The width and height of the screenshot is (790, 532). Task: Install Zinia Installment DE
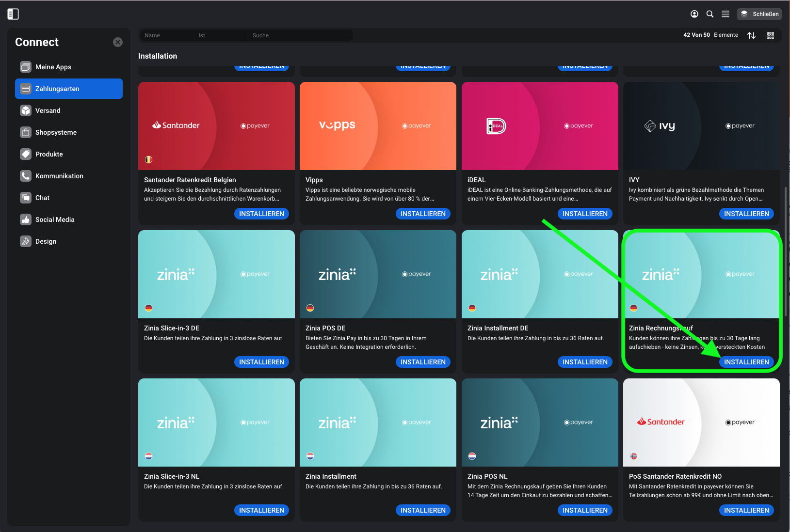pyautogui.click(x=585, y=362)
